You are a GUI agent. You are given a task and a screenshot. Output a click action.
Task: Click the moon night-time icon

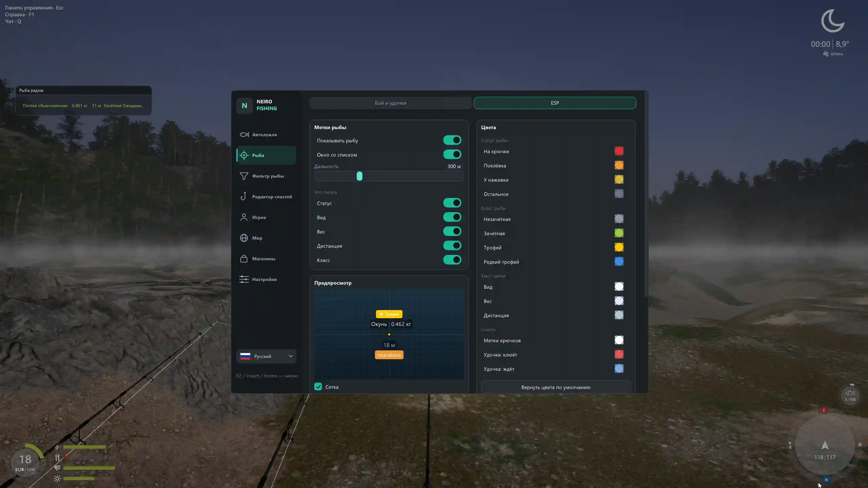[x=833, y=21]
